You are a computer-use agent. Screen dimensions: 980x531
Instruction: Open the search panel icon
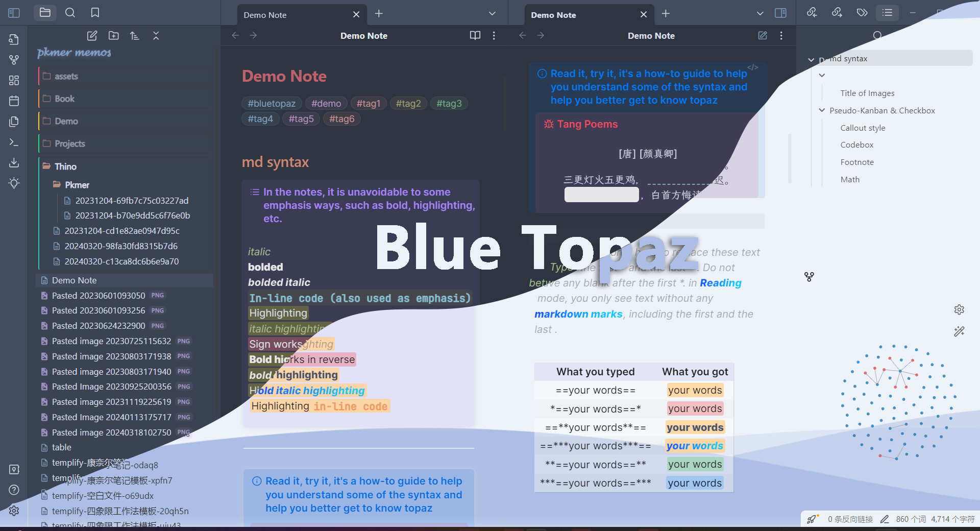[x=70, y=13]
